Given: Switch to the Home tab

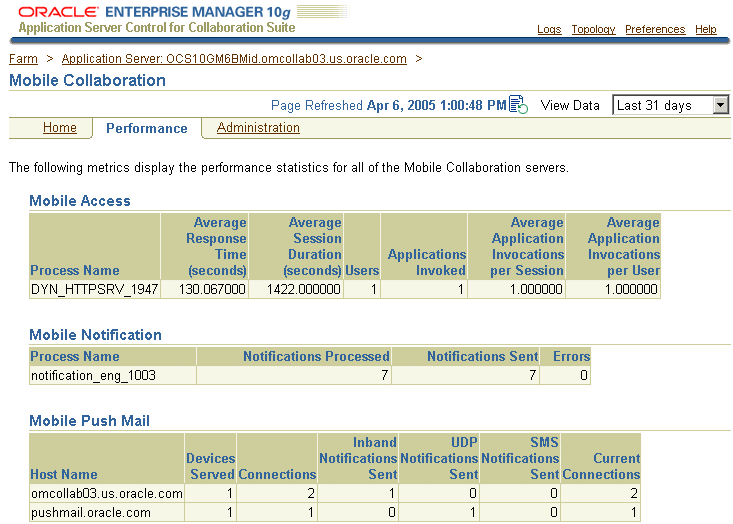Looking at the screenshot, I should [x=60, y=128].
